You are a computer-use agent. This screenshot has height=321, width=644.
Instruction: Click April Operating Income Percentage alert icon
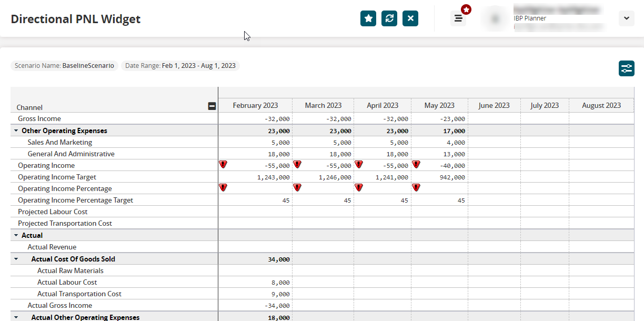click(x=359, y=187)
